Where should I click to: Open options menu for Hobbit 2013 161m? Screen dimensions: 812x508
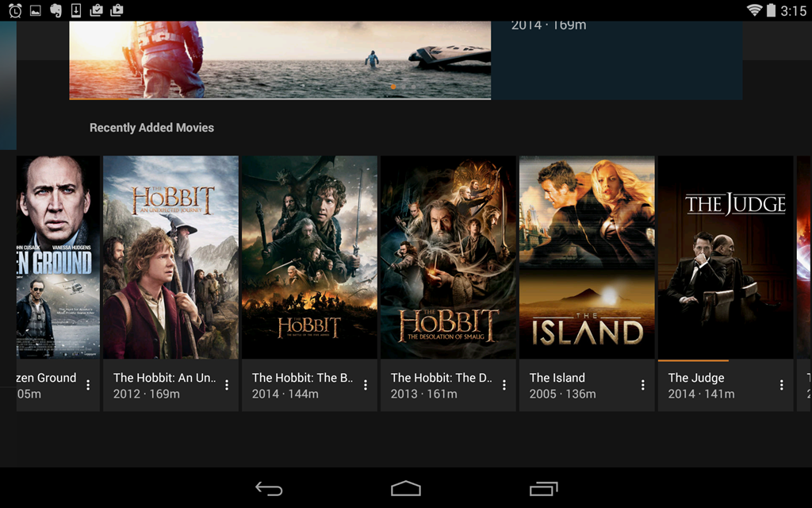point(504,385)
